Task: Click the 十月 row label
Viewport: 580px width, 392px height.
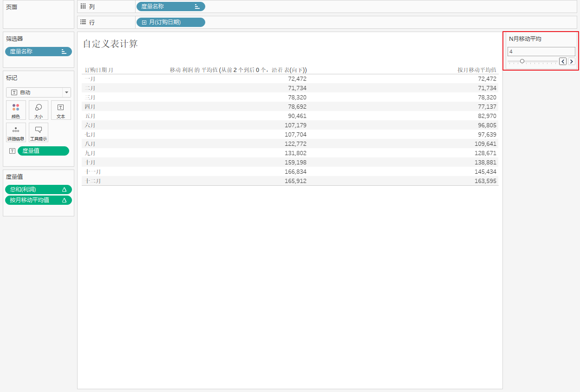Action: click(x=90, y=163)
